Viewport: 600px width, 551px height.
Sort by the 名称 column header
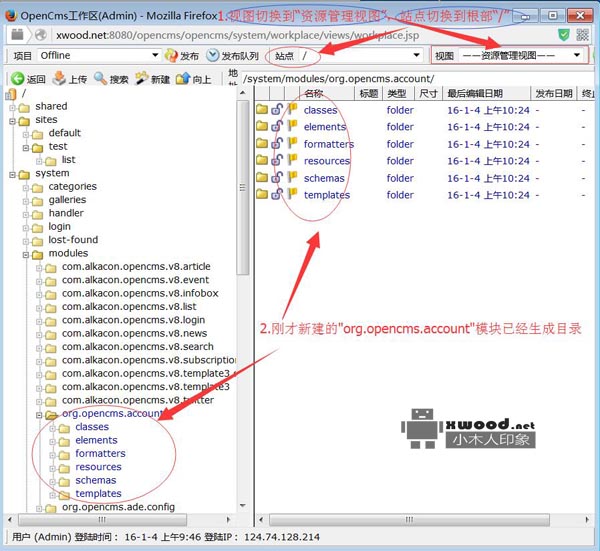pos(327,93)
